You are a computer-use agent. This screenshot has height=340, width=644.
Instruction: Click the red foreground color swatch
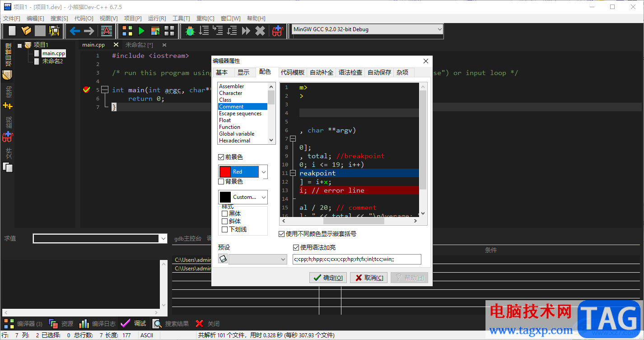tap(225, 172)
